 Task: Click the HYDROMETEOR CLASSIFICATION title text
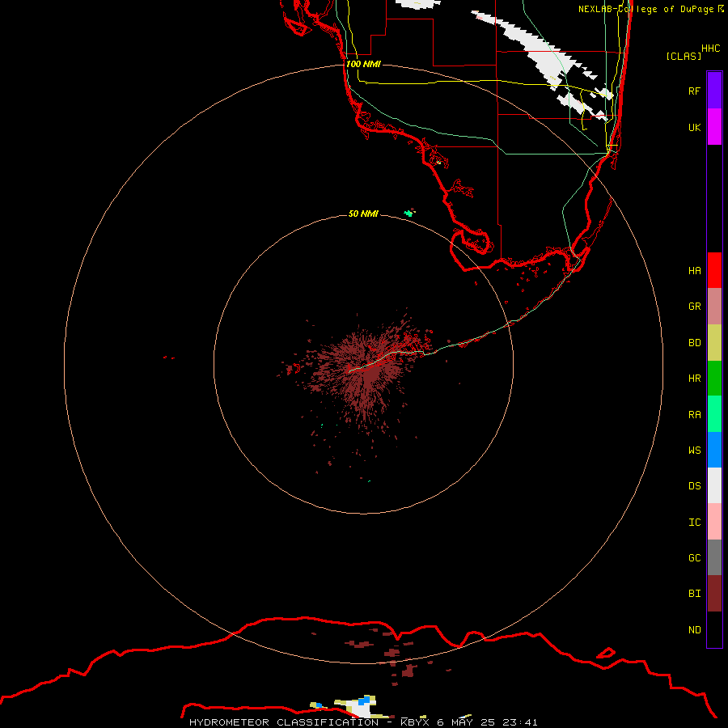[x=284, y=722]
